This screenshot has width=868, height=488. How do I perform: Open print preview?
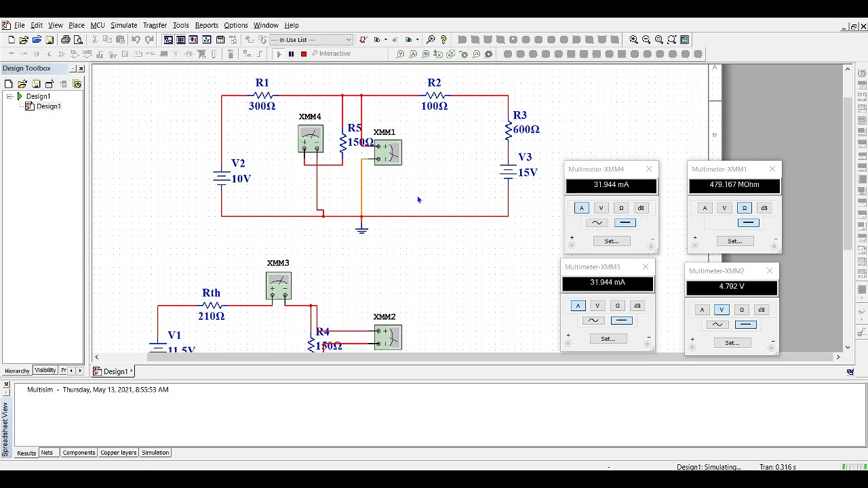click(79, 40)
